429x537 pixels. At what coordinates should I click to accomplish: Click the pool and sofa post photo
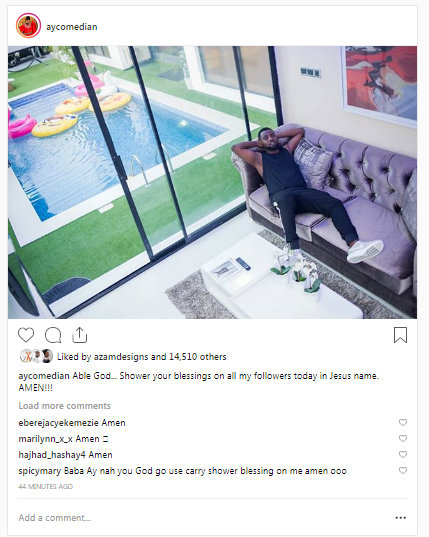click(x=212, y=182)
